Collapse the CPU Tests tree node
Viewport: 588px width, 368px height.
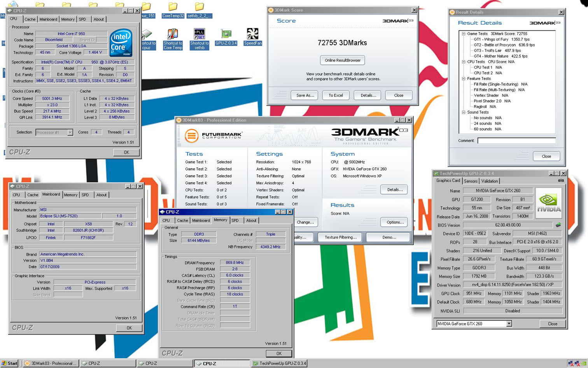(x=464, y=62)
